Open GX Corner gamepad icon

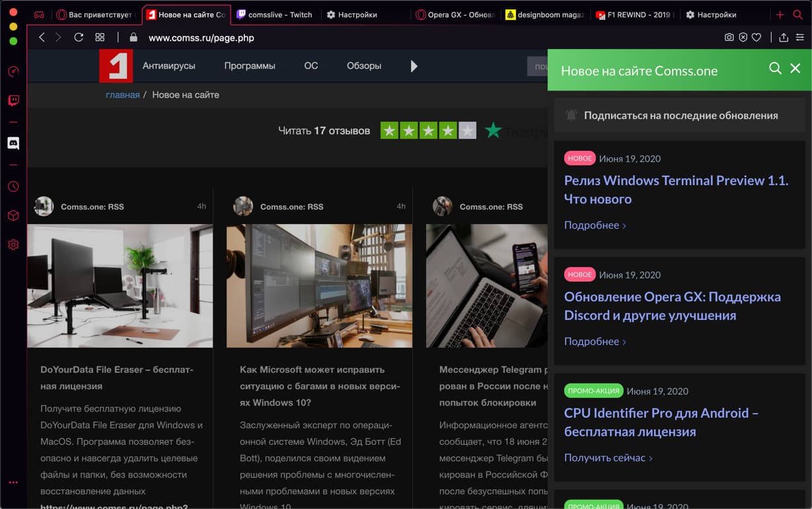[x=39, y=15]
